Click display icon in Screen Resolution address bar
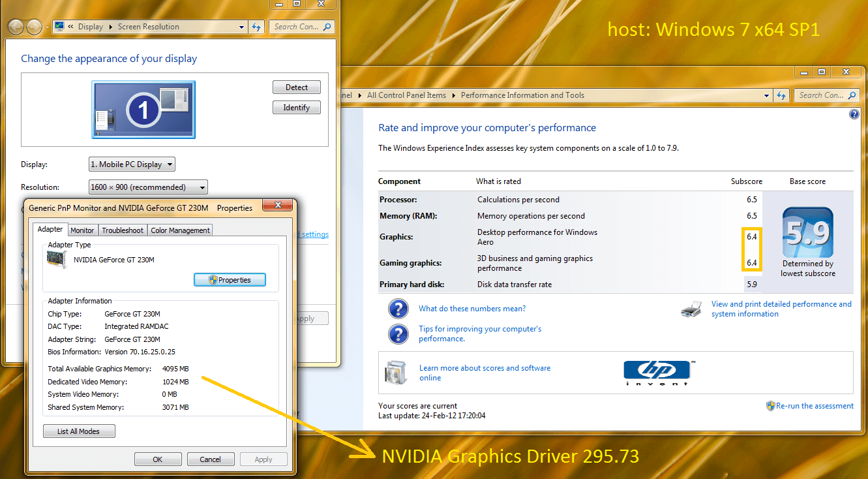868x479 pixels. point(60,27)
